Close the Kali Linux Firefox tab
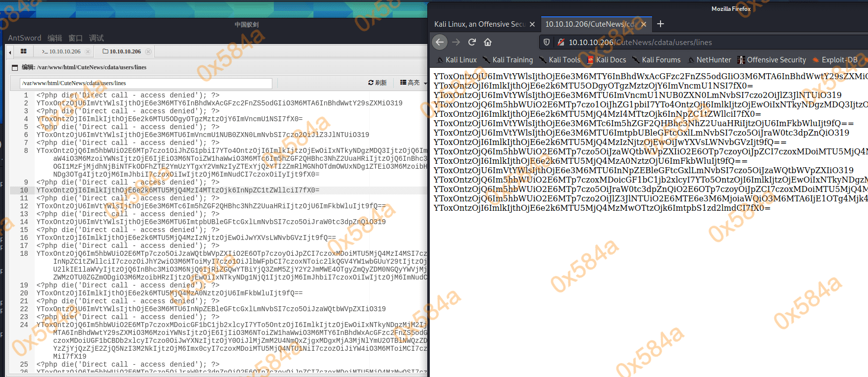The image size is (868, 377). [532, 24]
